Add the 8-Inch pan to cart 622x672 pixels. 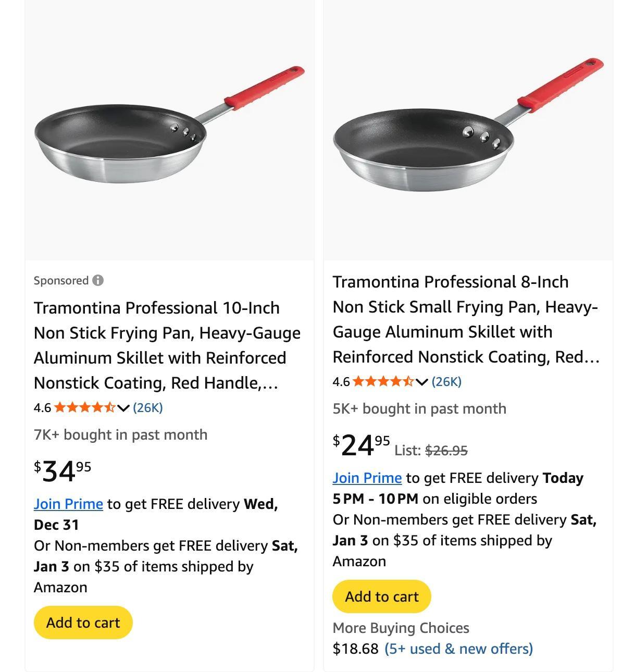[382, 596]
